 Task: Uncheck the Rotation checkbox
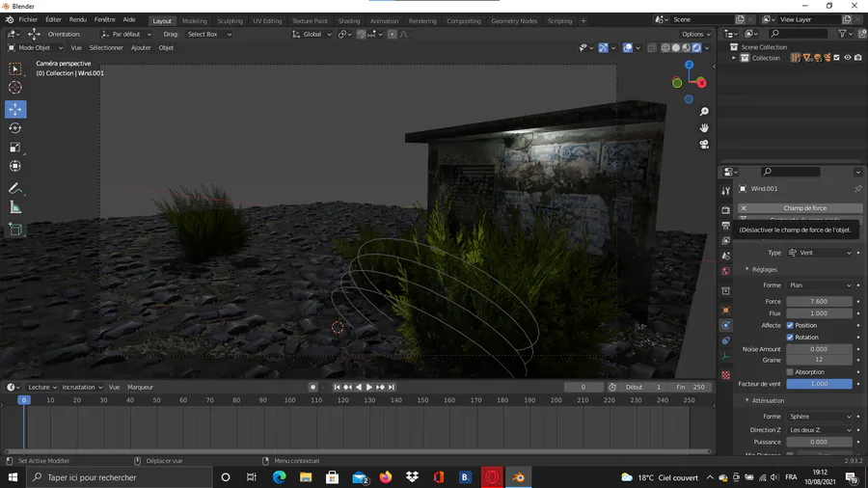pos(790,338)
